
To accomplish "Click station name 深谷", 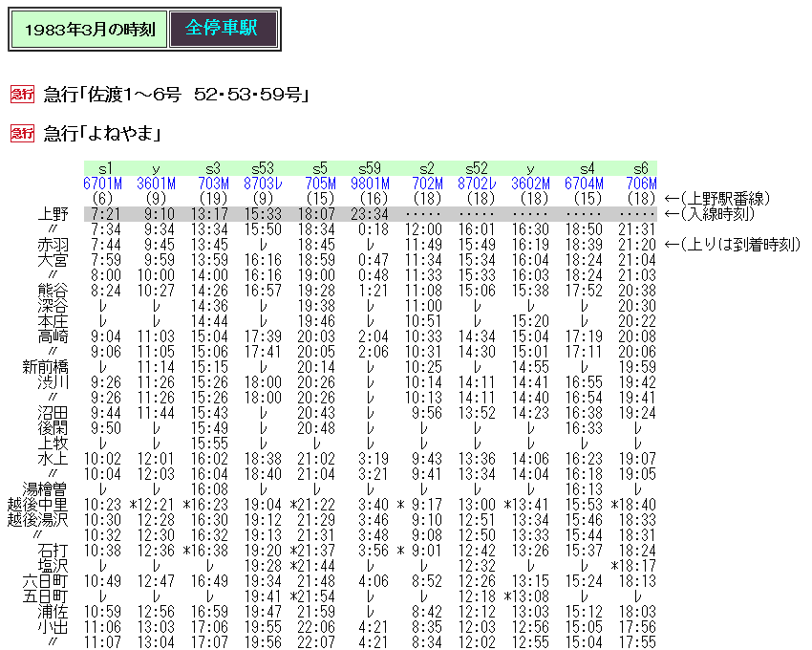I will [x=53, y=306].
